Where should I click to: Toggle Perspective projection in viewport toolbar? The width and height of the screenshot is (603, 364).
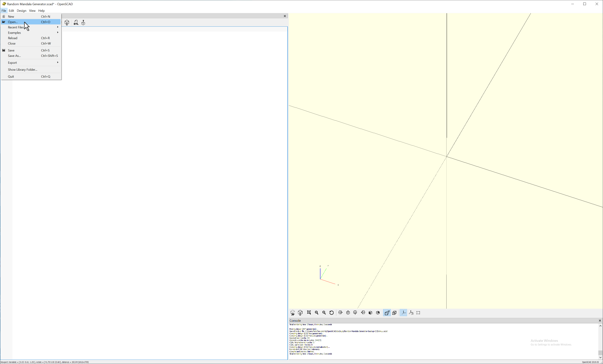pyautogui.click(x=387, y=313)
